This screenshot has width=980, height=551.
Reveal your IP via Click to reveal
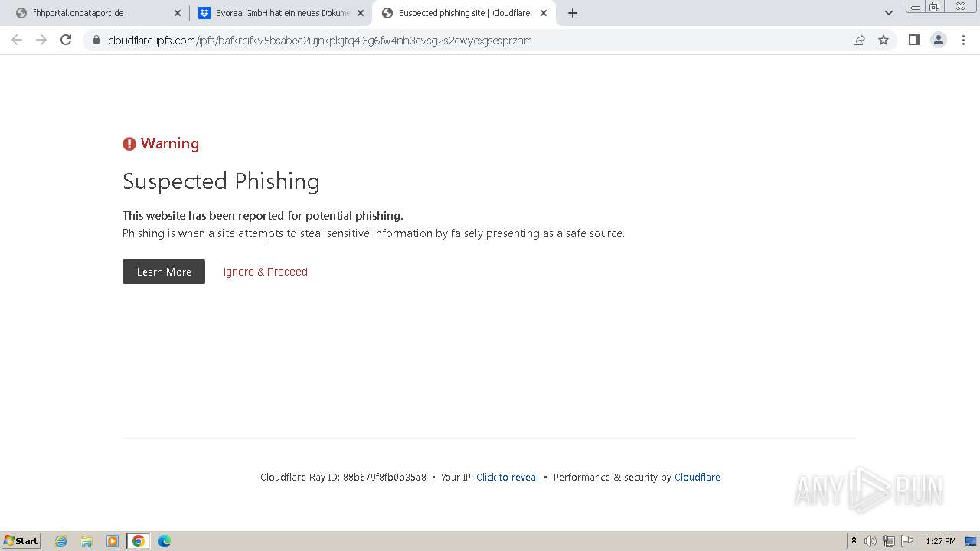pyautogui.click(x=507, y=477)
